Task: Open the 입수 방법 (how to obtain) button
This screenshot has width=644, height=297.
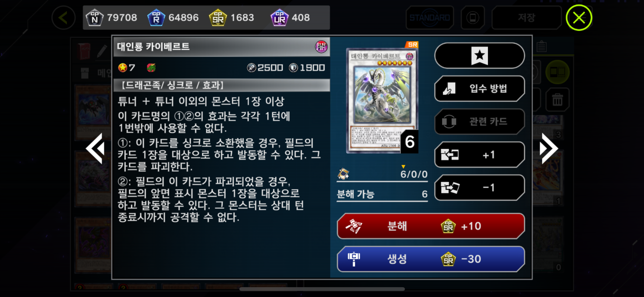Action: [479, 88]
